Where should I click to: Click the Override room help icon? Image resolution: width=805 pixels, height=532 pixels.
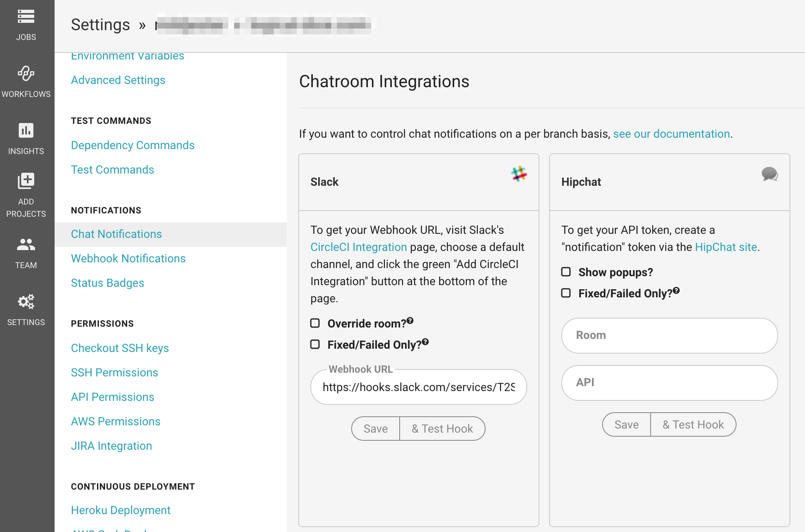pos(410,321)
